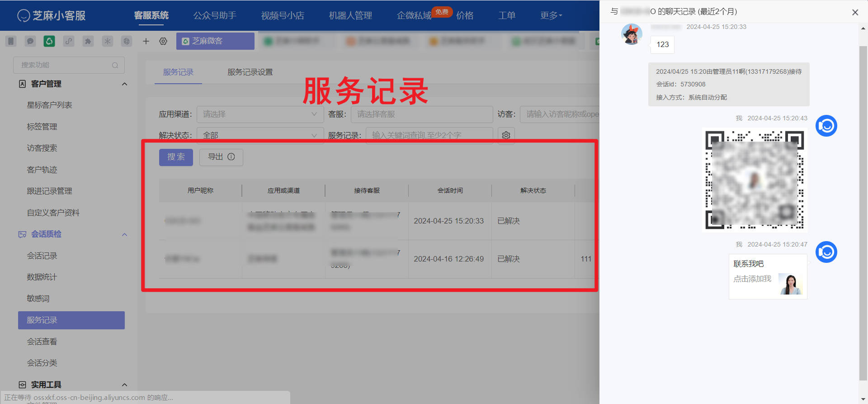Select the 芝麻微客 tab
The height and width of the screenshot is (404, 868).
coord(215,41)
